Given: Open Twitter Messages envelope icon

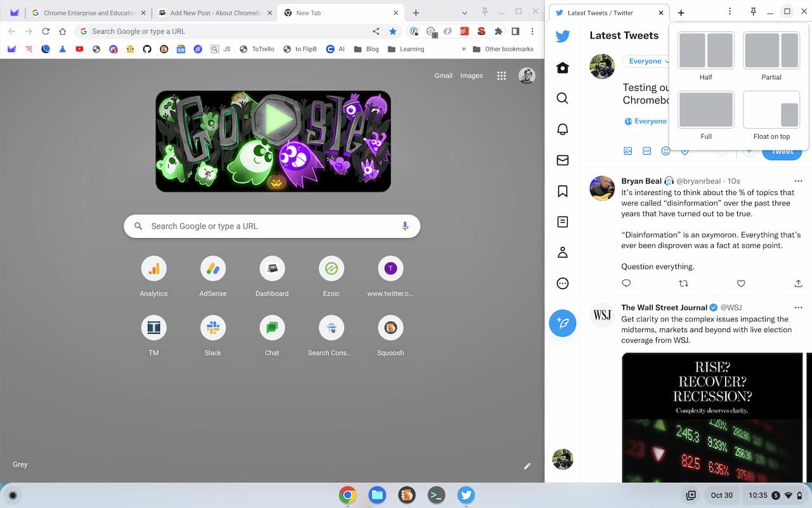Looking at the screenshot, I should (563, 160).
